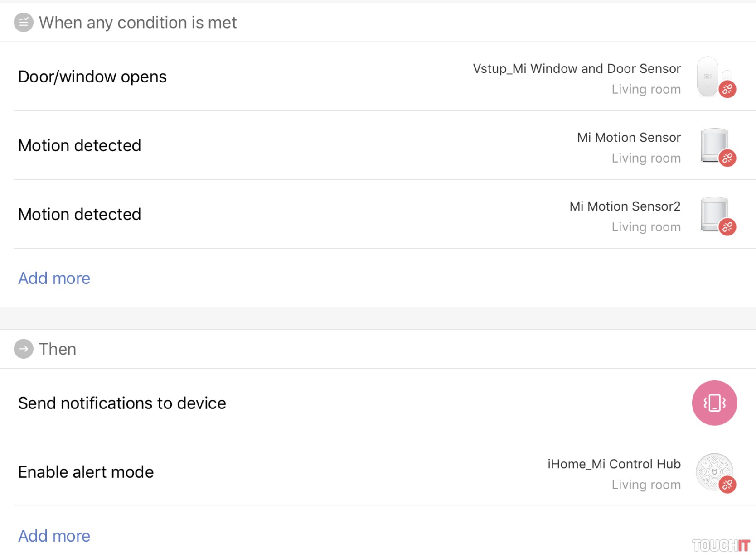Click the Then arrow icon
756x557 pixels.
[x=24, y=349]
